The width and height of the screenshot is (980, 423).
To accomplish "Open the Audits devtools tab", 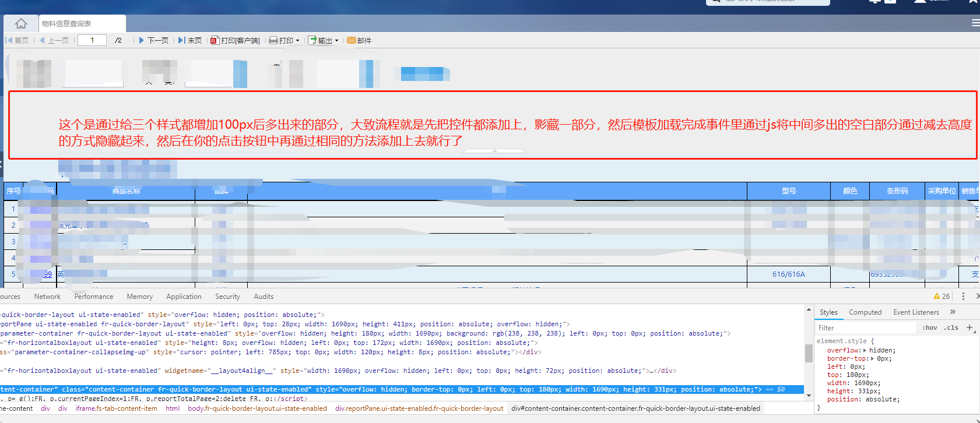I will (x=264, y=297).
